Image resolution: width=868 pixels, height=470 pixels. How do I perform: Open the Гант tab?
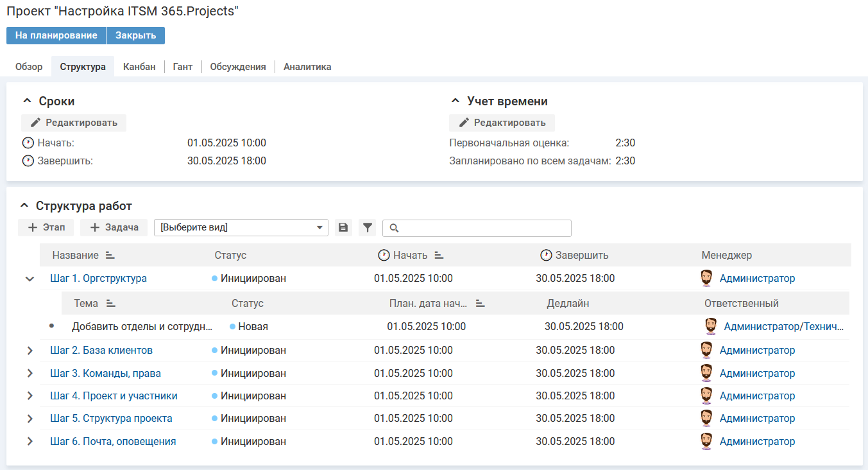pyautogui.click(x=183, y=67)
